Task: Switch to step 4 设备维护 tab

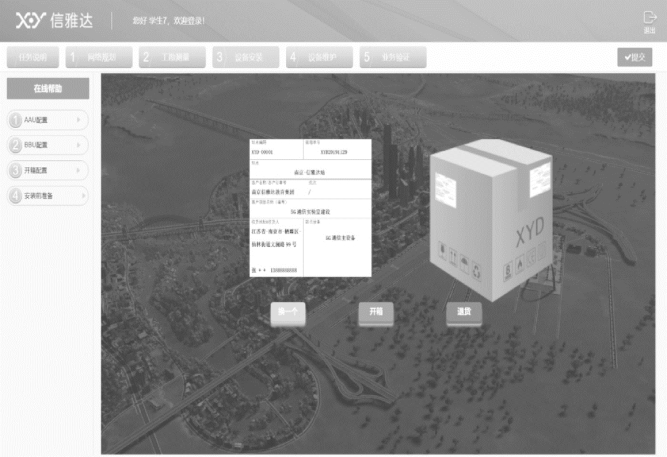Action: coord(319,57)
